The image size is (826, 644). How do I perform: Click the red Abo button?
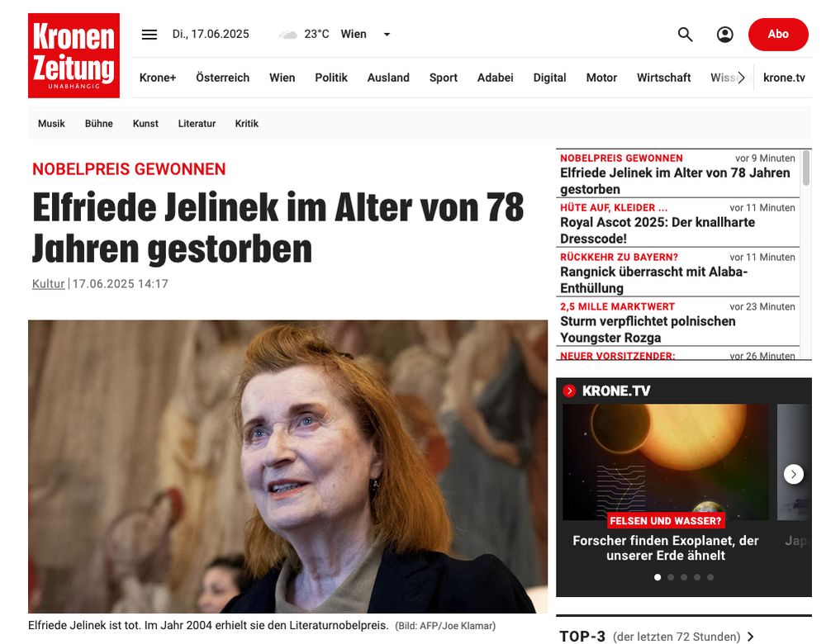[x=778, y=34]
